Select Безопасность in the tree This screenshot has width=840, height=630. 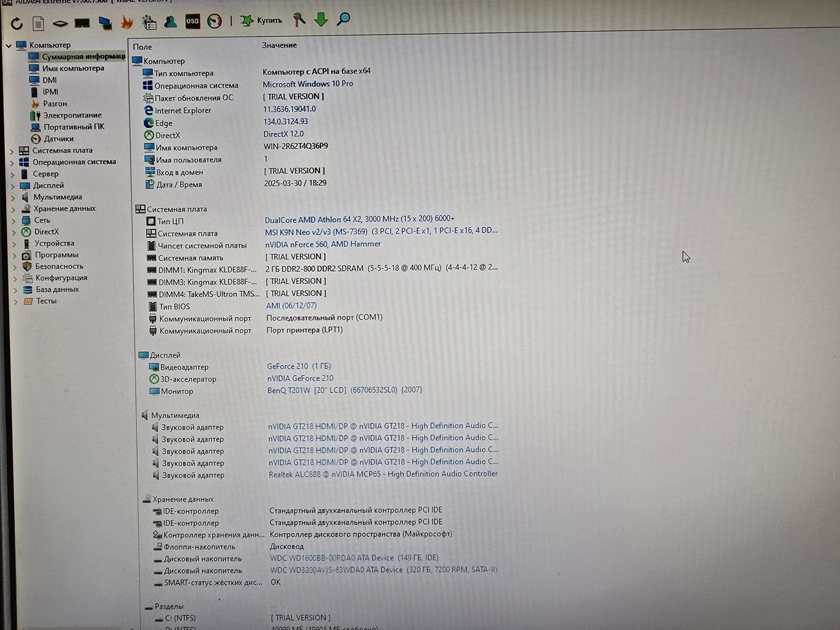click(x=59, y=266)
